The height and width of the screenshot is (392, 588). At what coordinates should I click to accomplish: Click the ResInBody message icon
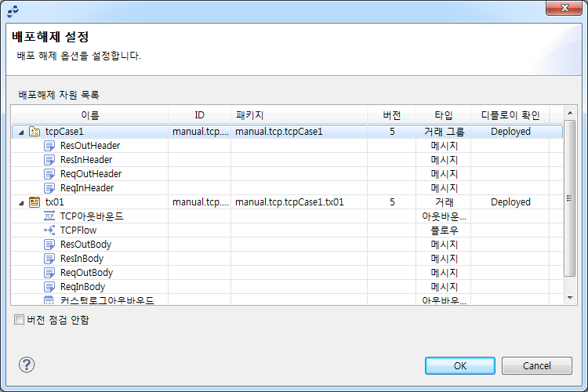point(49,259)
